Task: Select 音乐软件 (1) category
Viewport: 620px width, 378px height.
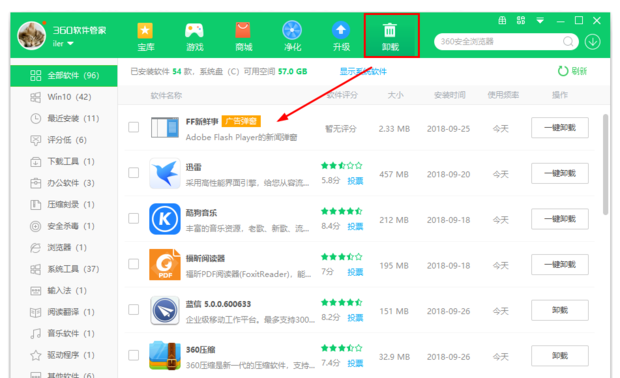Action: pyautogui.click(x=64, y=333)
